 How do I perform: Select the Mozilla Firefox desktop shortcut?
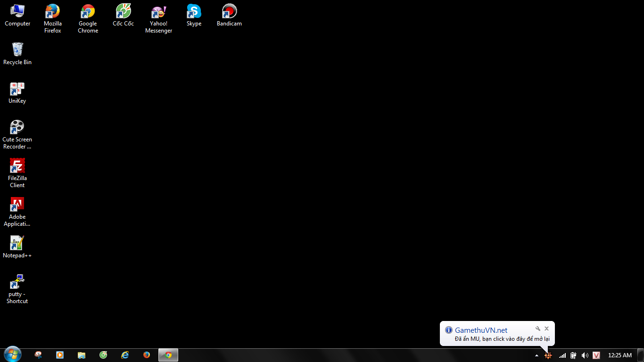point(53,18)
